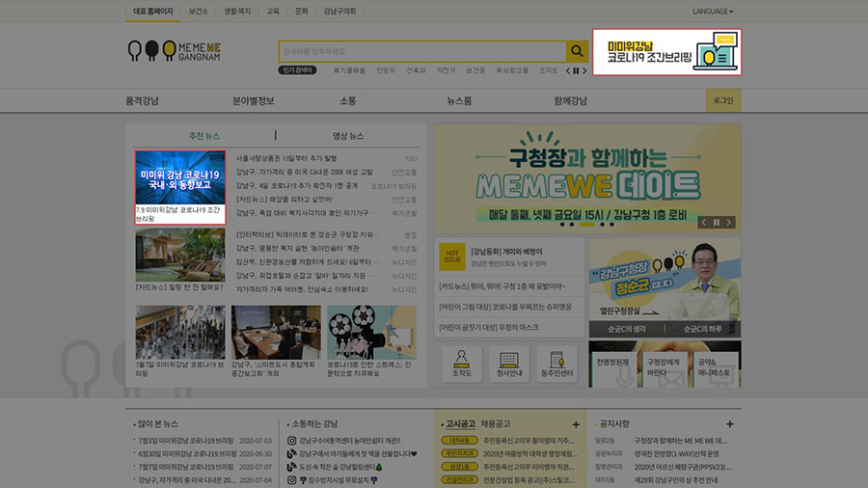Switch to the 영상 뉴스 tab
The width and height of the screenshot is (868, 488).
pos(348,136)
